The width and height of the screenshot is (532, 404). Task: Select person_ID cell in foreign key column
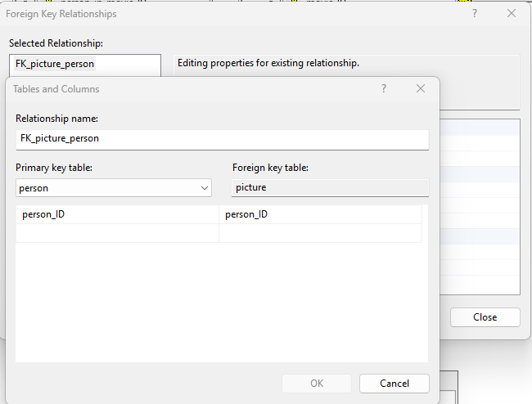point(320,214)
